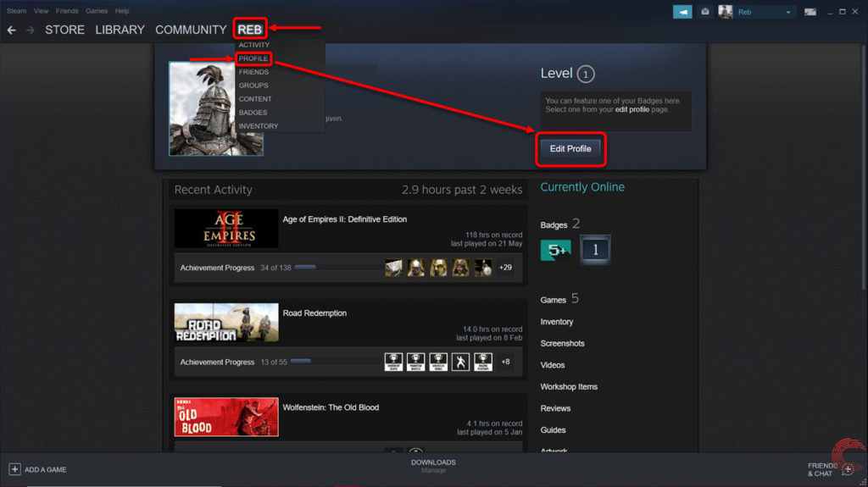The image size is (868, 487).
Task: Click +8 more Road Redemption achievements
Action: pyautogui.click(x=505, y=362)
